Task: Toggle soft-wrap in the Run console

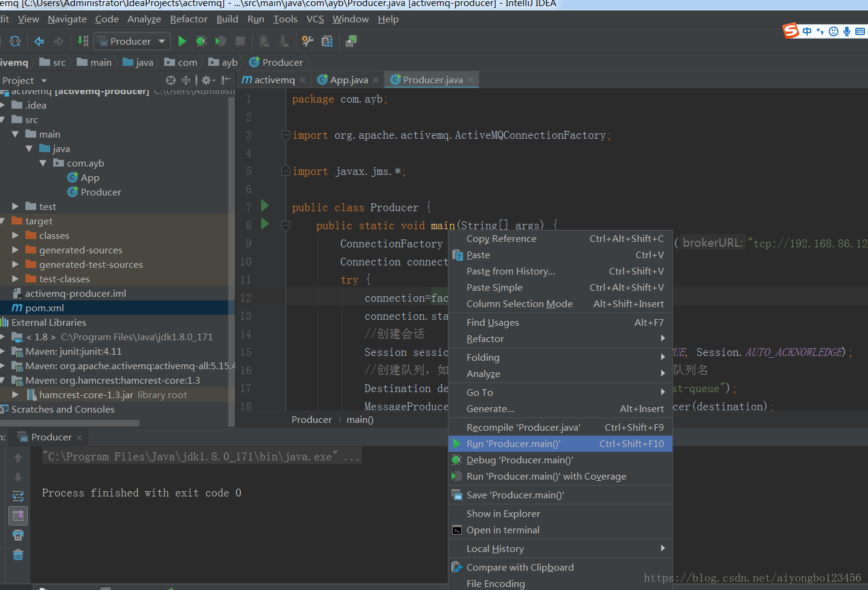Action: 18,496
